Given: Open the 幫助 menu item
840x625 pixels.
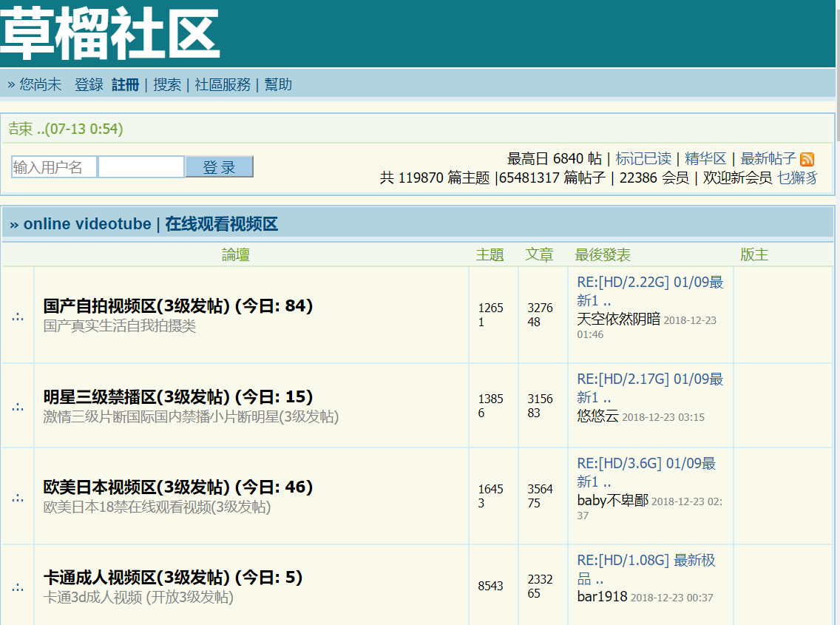Looking at the screenshot, I should tap(277, 84).
